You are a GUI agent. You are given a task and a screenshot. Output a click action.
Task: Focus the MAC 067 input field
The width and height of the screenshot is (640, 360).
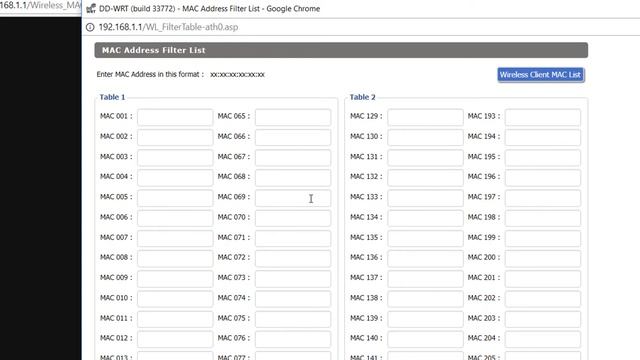(x=293, y=157)
